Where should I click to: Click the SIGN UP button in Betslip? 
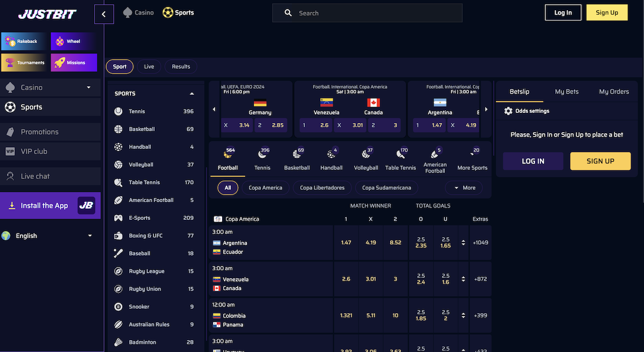pos(601,161)
